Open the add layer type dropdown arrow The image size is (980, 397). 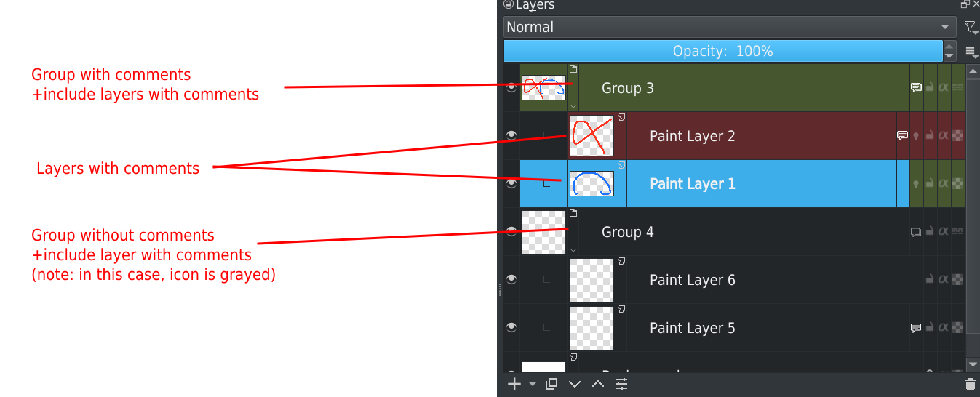532,384
